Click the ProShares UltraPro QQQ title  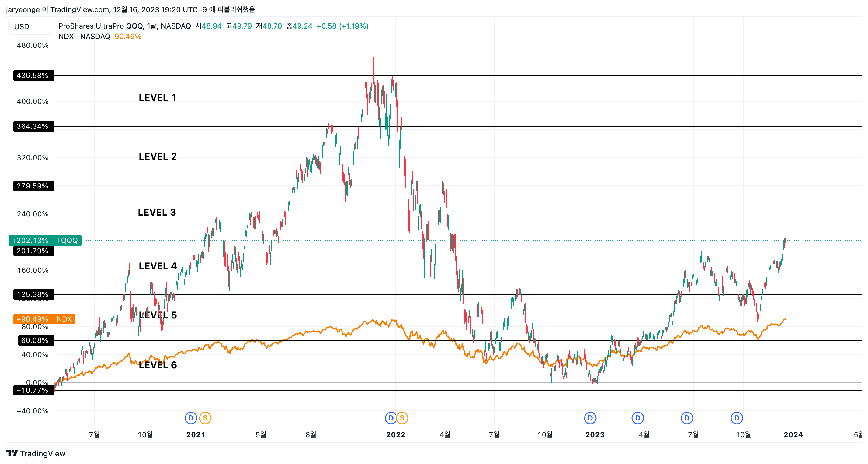[x=124, y=26]
